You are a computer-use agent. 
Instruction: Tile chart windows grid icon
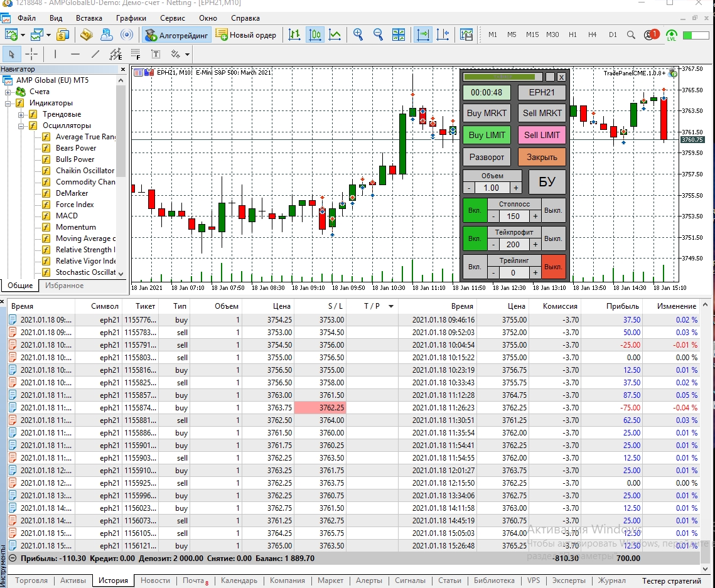399,35
